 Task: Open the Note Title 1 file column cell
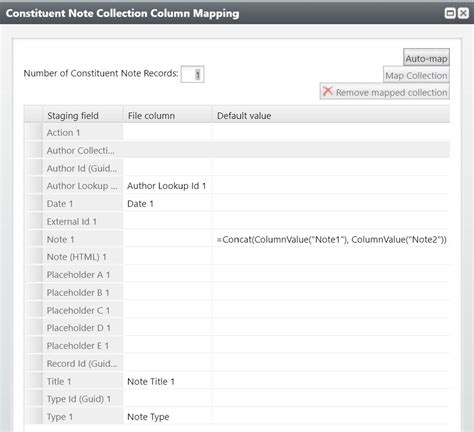(x=168, y=381)
